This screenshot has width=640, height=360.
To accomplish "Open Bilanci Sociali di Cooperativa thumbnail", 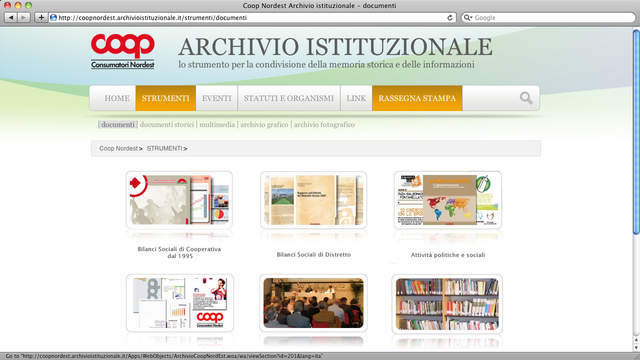I will coord(179,200).
